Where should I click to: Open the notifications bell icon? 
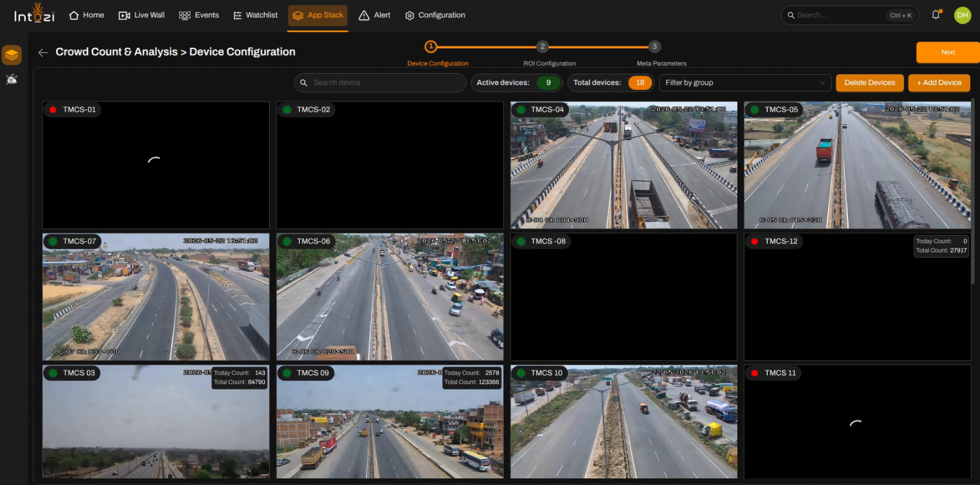pos(935,14)
